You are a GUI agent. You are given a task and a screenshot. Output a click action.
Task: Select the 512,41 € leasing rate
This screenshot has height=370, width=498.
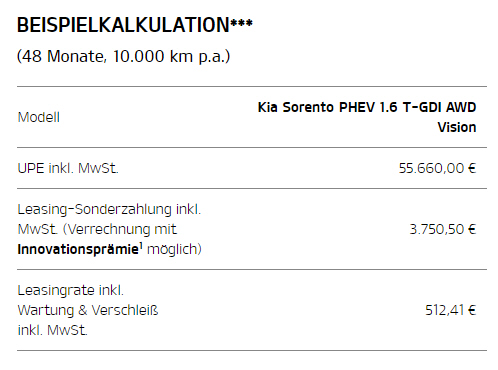coord(451,310)
